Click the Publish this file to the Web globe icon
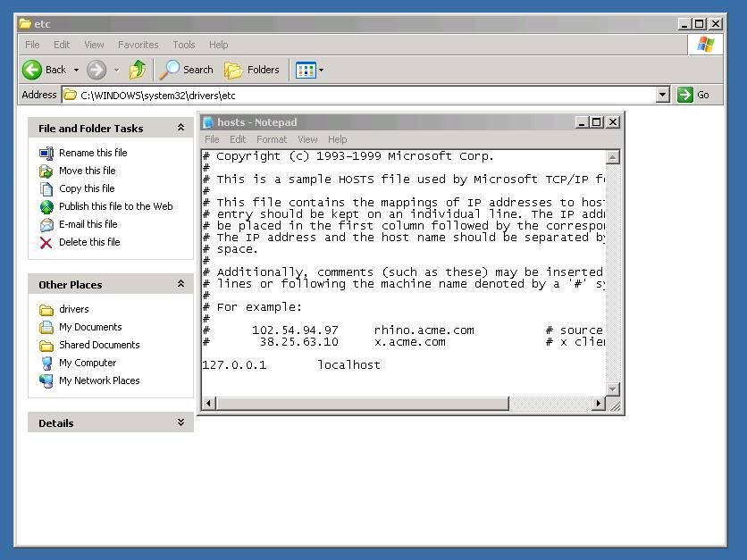Screen dimensions: 747x560 [46, 206]
